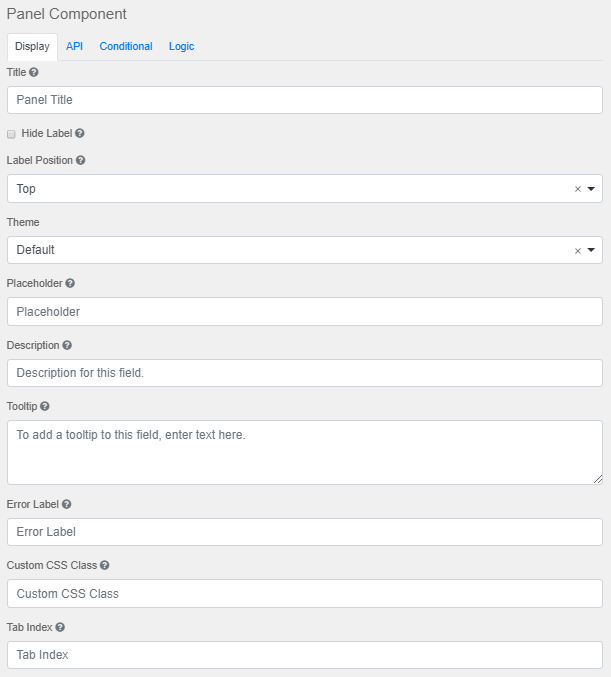Expand the Theme dropdown arrow
The width and height of the screenshot is (611, 677).
(x=591, y=251)
